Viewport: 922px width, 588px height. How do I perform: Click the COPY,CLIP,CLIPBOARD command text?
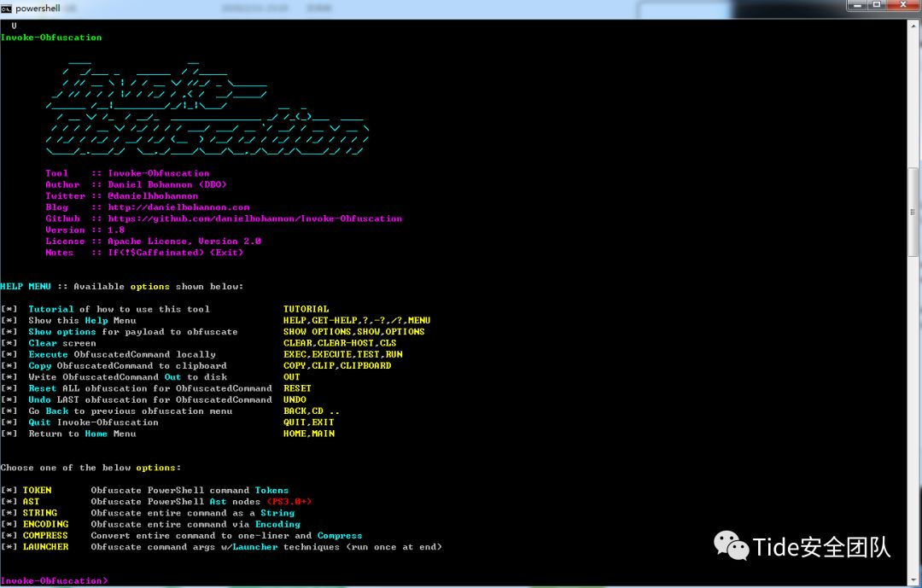tap(337, 366)
